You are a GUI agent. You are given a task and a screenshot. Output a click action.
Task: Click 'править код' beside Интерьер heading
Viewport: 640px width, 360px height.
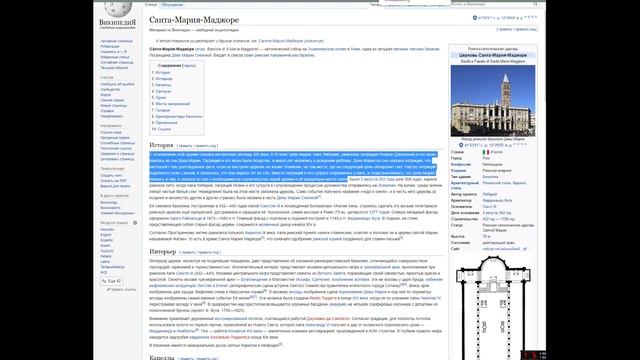pyautogui.click(x=209, y=252)
